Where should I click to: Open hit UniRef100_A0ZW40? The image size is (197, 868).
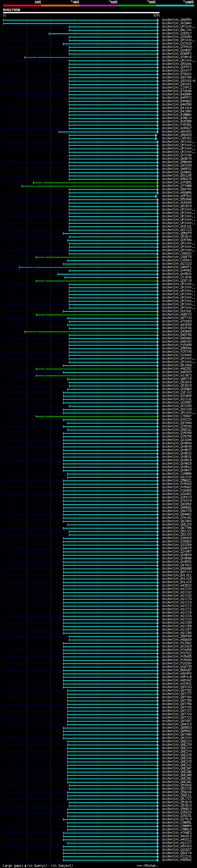pyautogui.click(x=177, y=23)
